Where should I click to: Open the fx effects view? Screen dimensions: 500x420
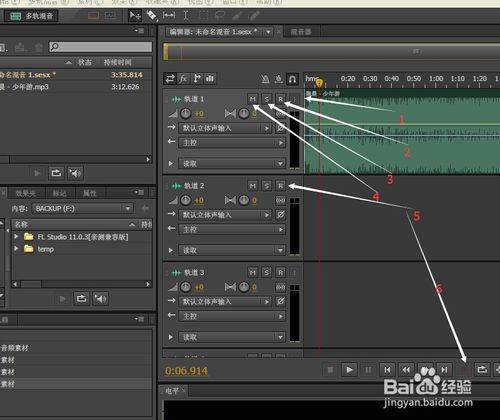pyautogui.click(x=183, y=79)
